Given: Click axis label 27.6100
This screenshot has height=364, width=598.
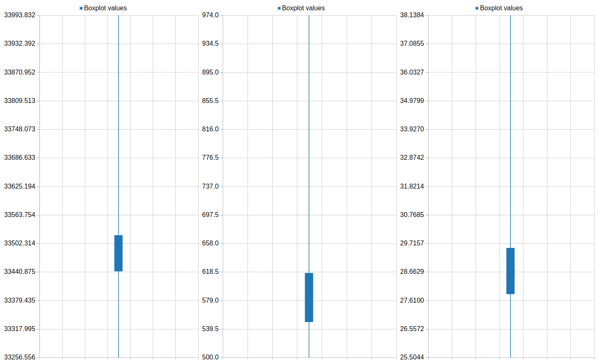Looking at the screenshot, I should pos(412,301).
